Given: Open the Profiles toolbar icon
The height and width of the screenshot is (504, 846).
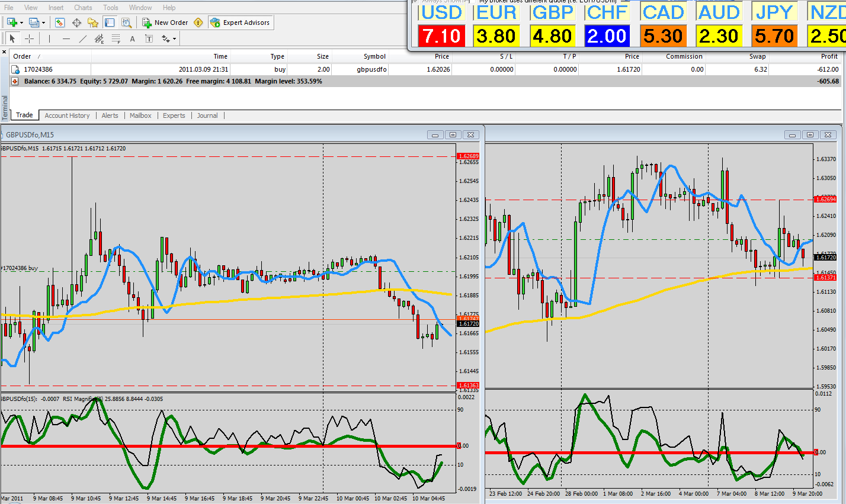Looking at the screenshot, I should 34,23.
